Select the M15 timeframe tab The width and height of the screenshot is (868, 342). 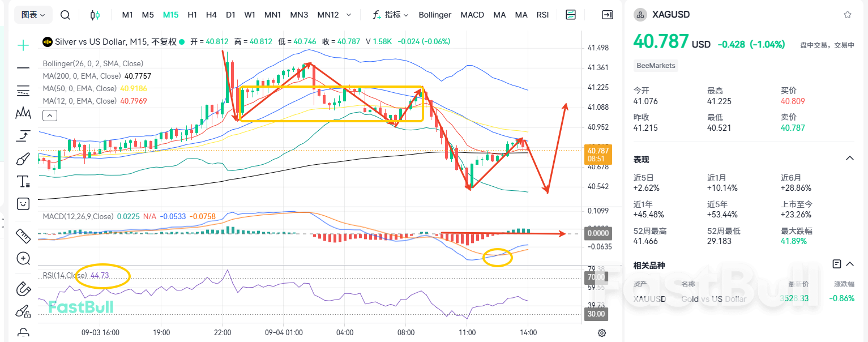click(170, 14)
